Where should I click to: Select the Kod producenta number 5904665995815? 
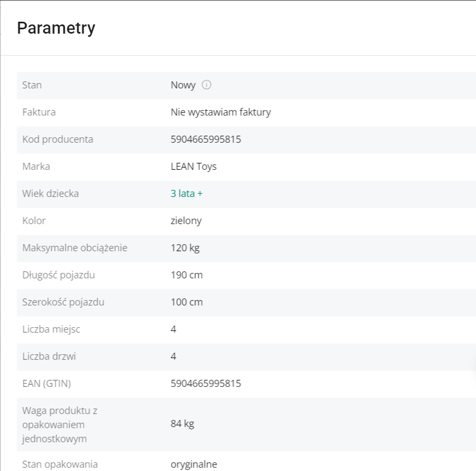pyautogui.click(x=206, y=139)
